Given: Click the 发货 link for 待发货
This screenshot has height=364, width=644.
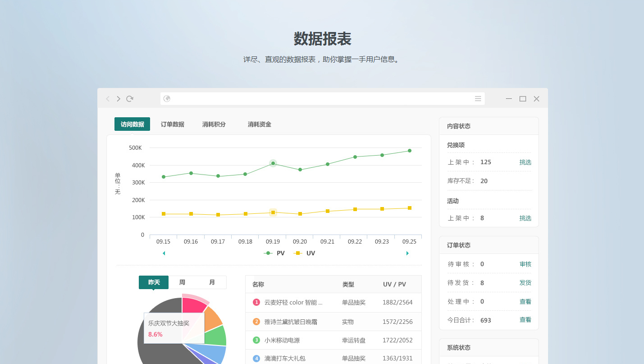Looking at the screenshot, I should 525,283.
